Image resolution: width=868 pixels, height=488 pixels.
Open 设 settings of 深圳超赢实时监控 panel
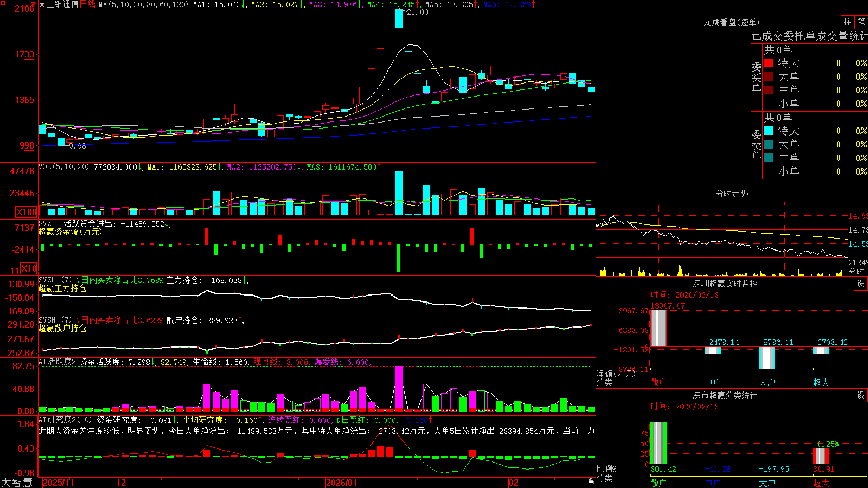click(x=861, y=284)
